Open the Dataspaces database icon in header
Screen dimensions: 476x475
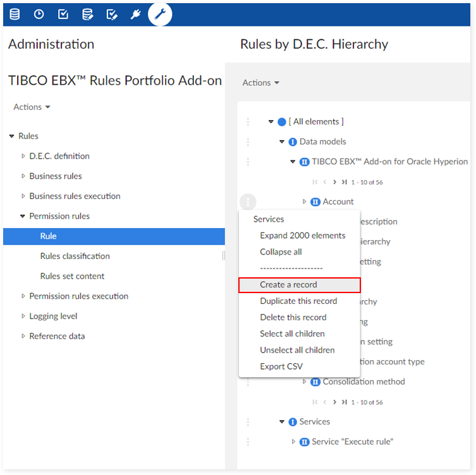click(x=15, y=15)
